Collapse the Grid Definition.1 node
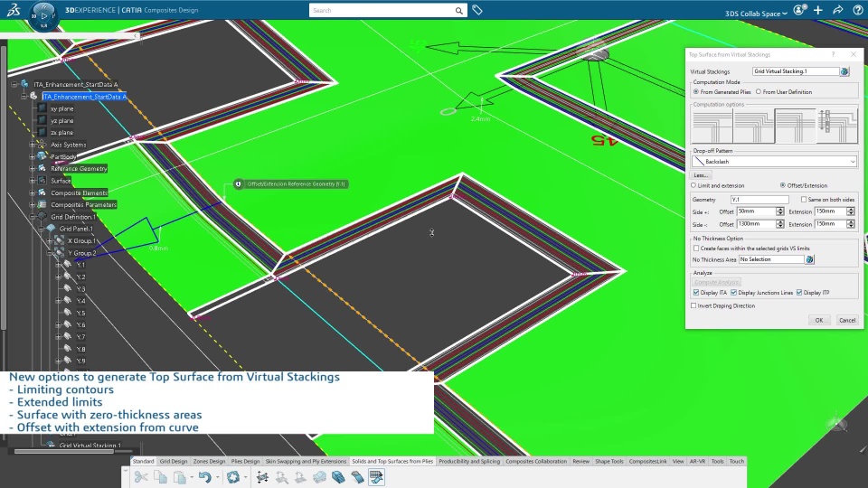 (x=33, y=217)
